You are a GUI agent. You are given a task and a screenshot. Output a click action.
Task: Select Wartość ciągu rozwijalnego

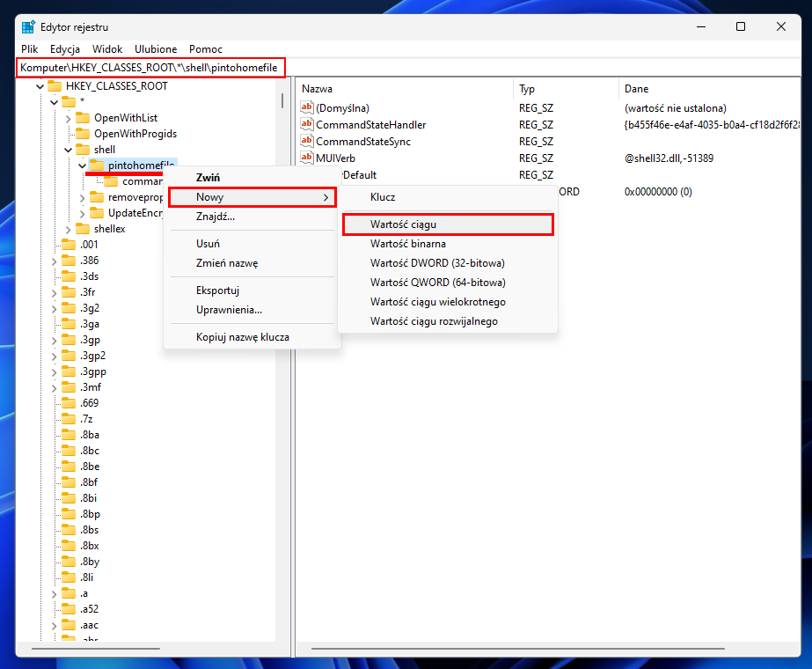coord(448,321)
